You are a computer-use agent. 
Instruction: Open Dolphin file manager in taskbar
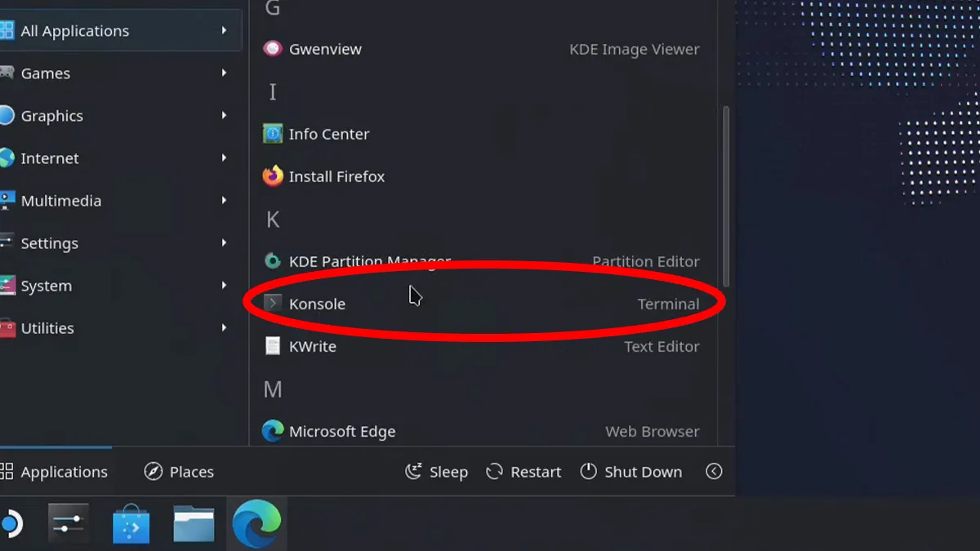pos(194,524)
